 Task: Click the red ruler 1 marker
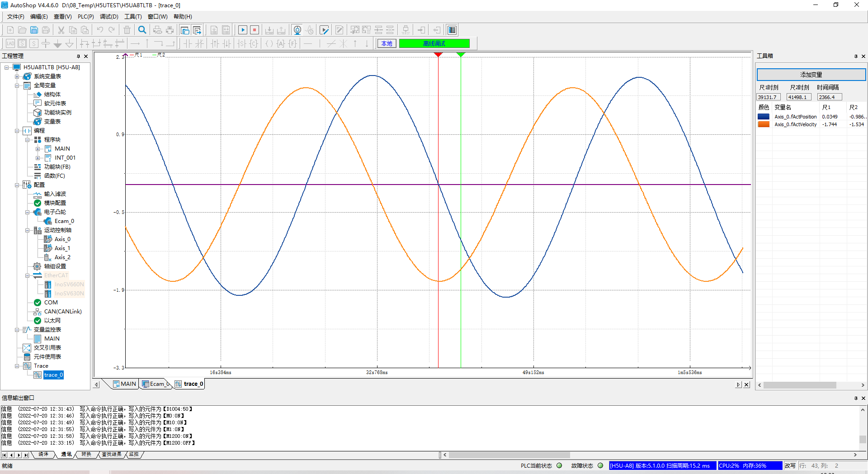438,54
